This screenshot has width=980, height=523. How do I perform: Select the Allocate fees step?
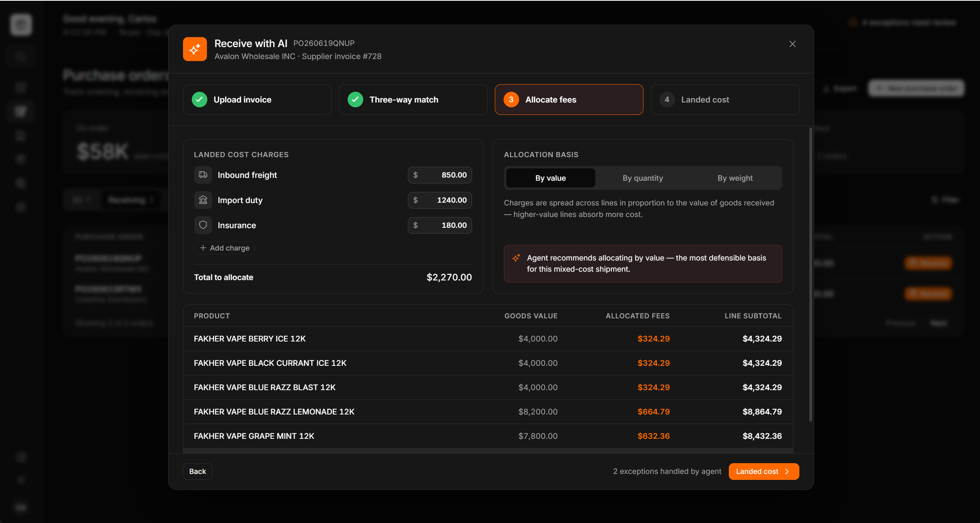pos(569,100)
